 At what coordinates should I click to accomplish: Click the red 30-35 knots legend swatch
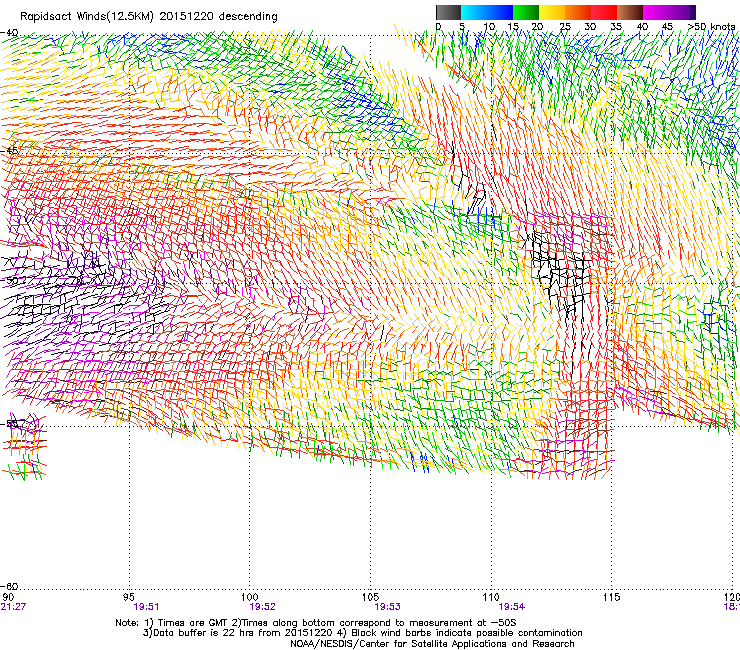[x=604, y=12]
